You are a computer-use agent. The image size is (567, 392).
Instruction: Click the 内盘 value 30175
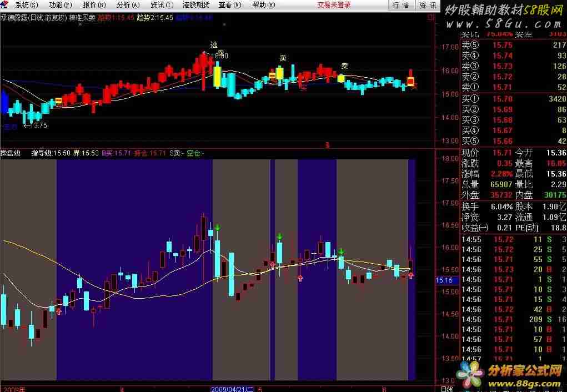click(x=555, y=195)
